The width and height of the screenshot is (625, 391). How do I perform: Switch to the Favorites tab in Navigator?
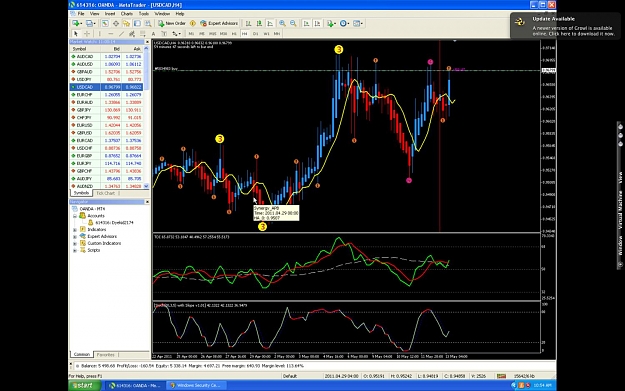click(106, 354)
